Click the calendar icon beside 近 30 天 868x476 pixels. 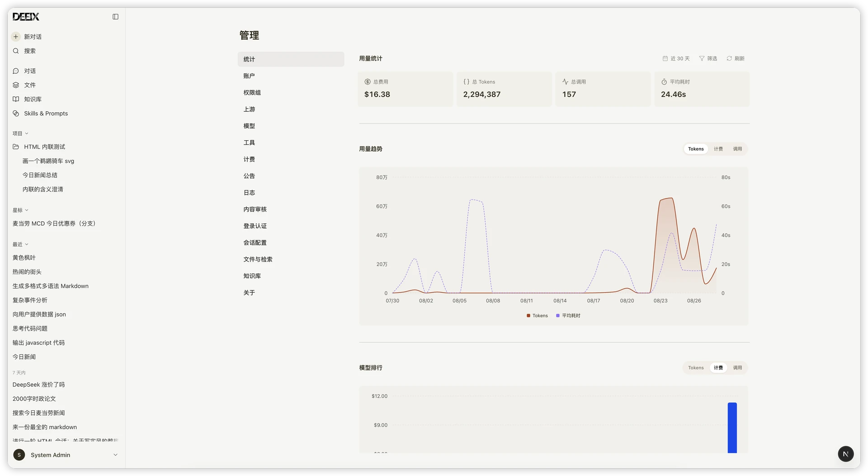(x=665, y=58)
